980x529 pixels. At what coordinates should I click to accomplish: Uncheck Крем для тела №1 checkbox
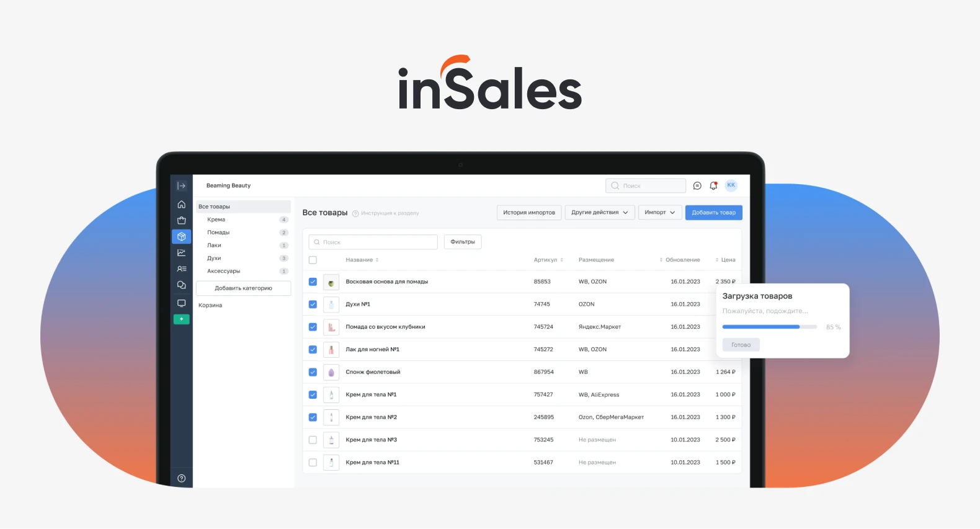tap(313, 394)
